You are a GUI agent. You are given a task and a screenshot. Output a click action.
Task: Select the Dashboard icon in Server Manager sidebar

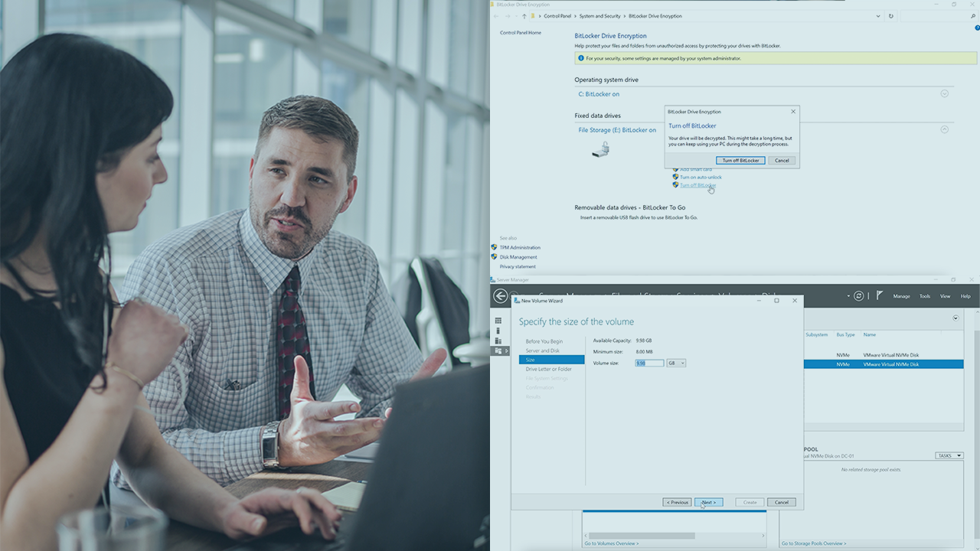tap(498, 321)
